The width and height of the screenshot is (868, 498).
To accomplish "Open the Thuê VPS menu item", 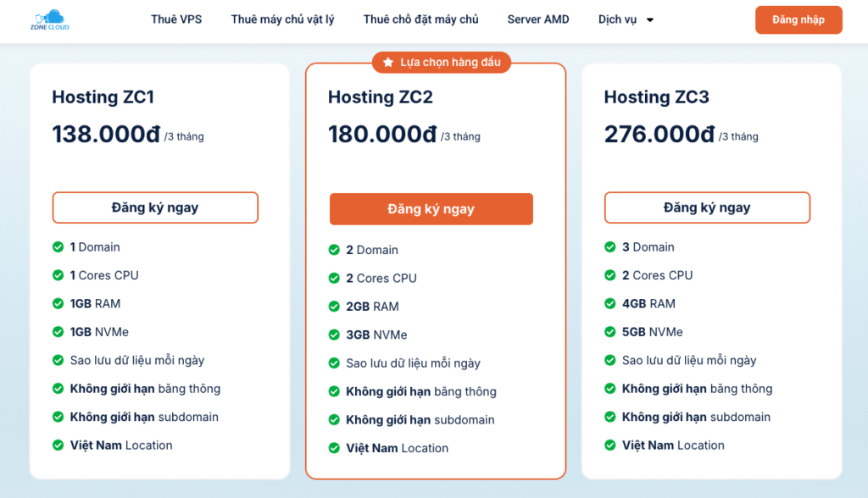I will pos(176,19).
